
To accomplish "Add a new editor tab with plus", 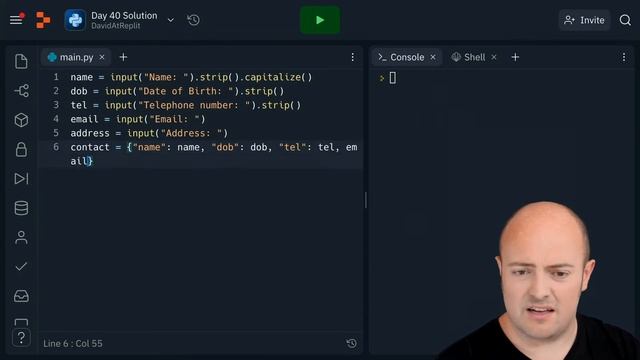I will click(x=123, y=57).
